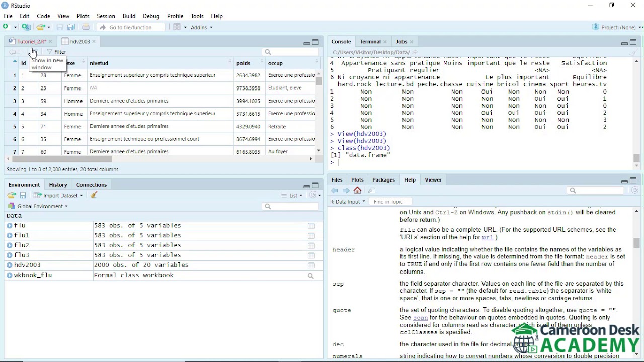
Task: Click the Go to file/function field
Action: pos(131,27)
